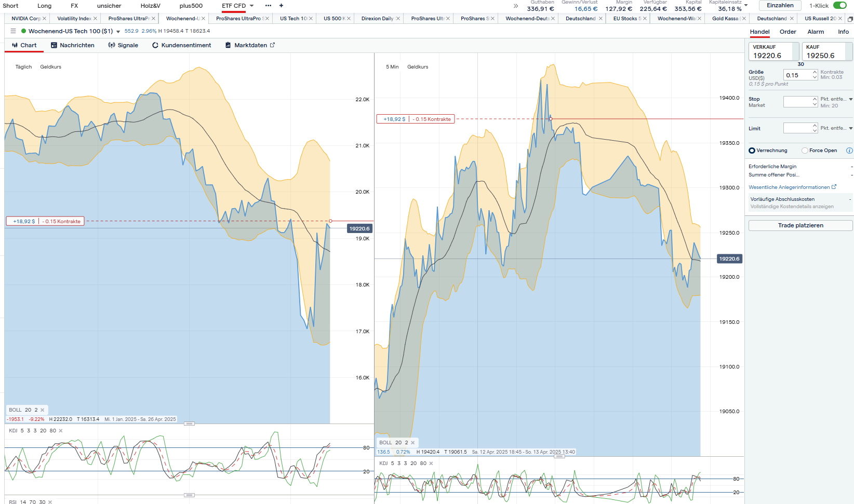Select the Force Open radio option
This screenshot has width=854, height=504.
click(x=805, y=151)
